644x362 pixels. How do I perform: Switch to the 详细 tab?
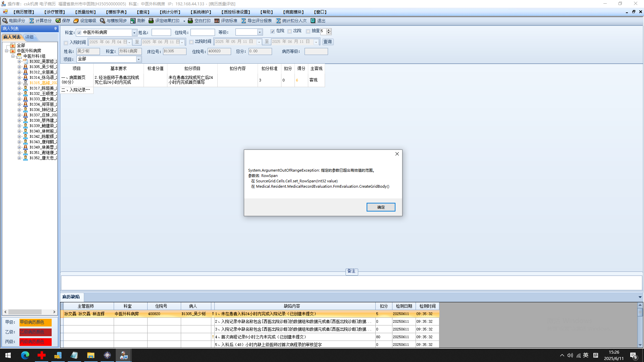(30, 37)
